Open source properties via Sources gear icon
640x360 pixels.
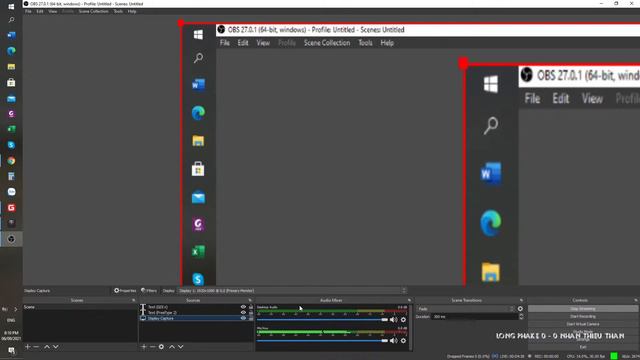(161, 347)
